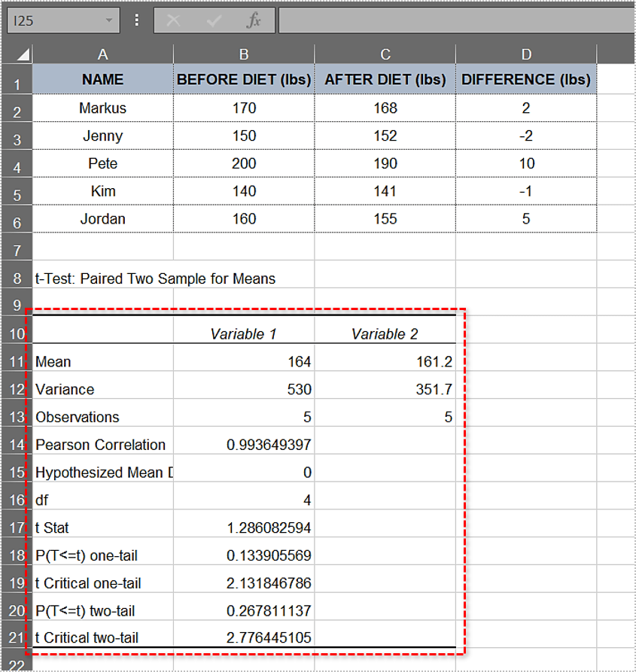Select row 7 header
636x672 pixels.
pyautogui.click(x=17, y=247)
